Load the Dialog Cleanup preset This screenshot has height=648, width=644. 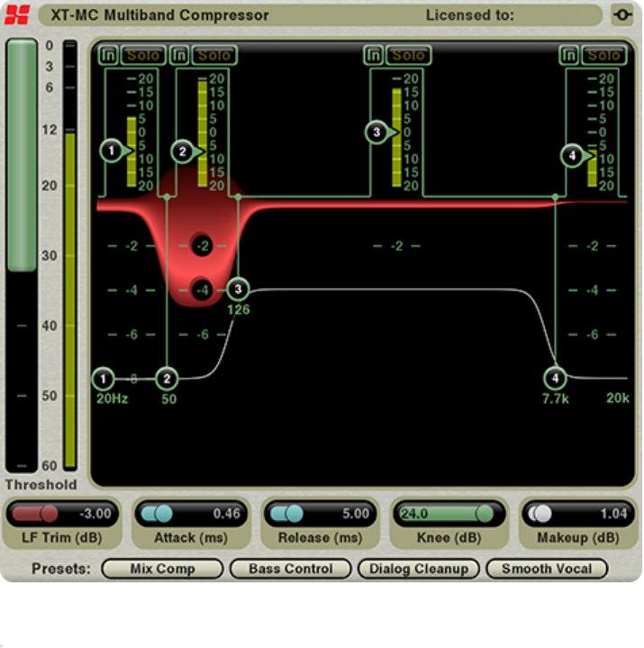click(419, 569)
